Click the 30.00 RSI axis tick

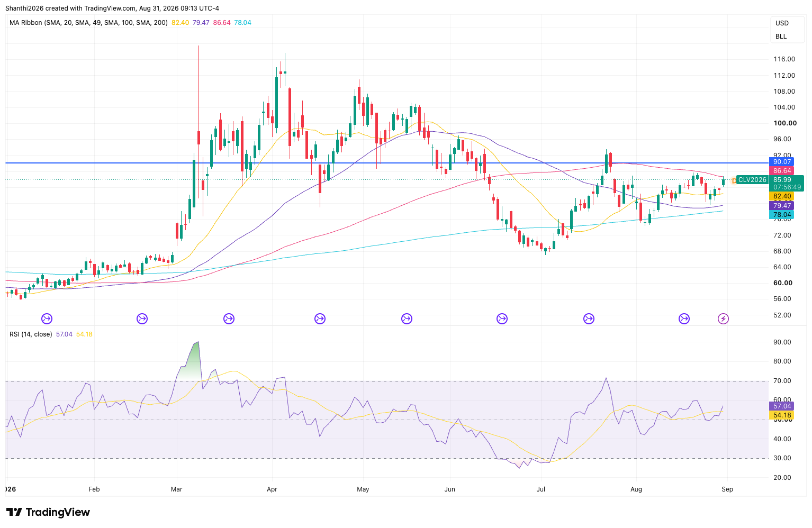point(782,458)
